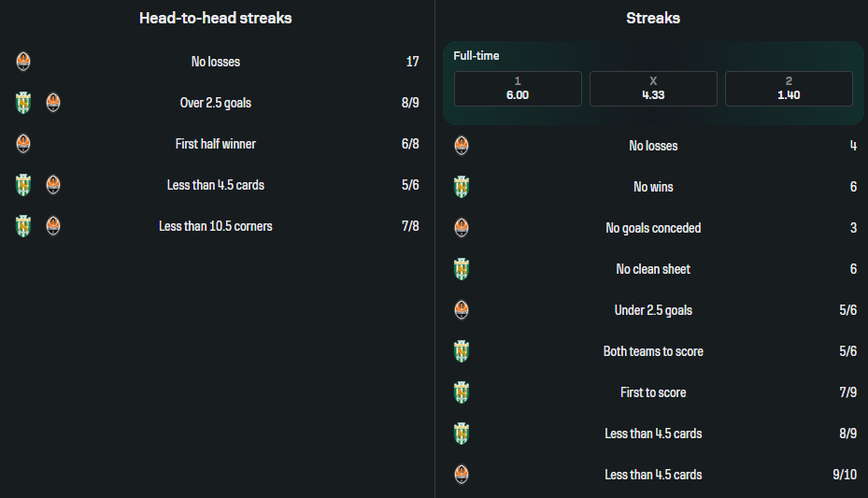Open the green crest beside Both teams to score
The height and width of the screenshot is (498, 868).
[461, 351]
